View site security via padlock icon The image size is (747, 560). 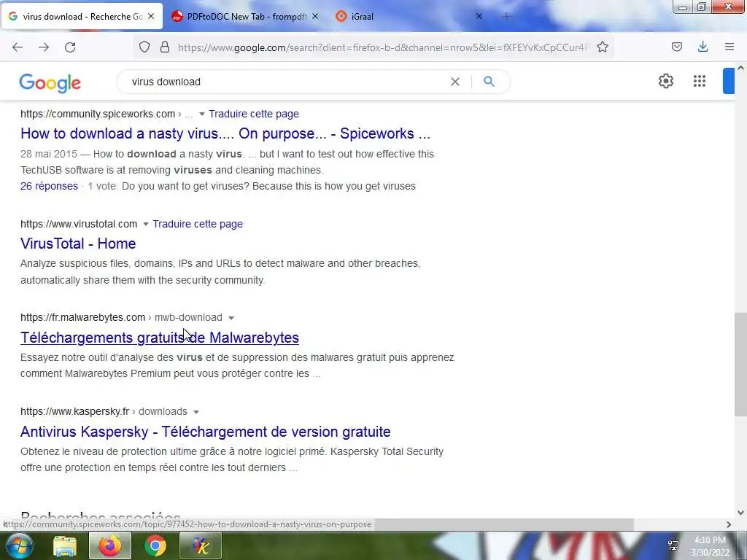click(165, 47)
